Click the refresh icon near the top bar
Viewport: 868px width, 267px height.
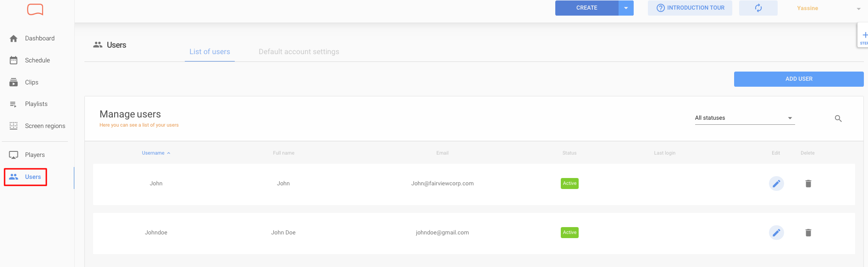757,8
